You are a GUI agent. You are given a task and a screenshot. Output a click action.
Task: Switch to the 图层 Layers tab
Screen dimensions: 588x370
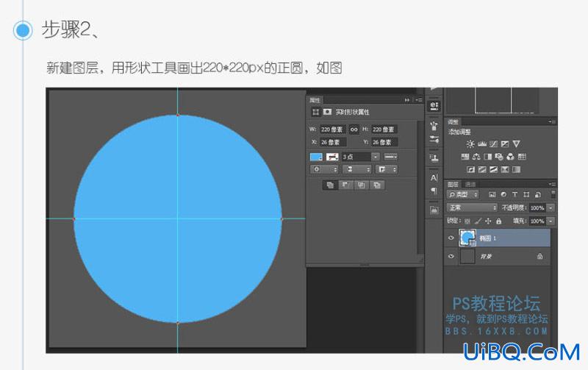(x=453, y=184)
